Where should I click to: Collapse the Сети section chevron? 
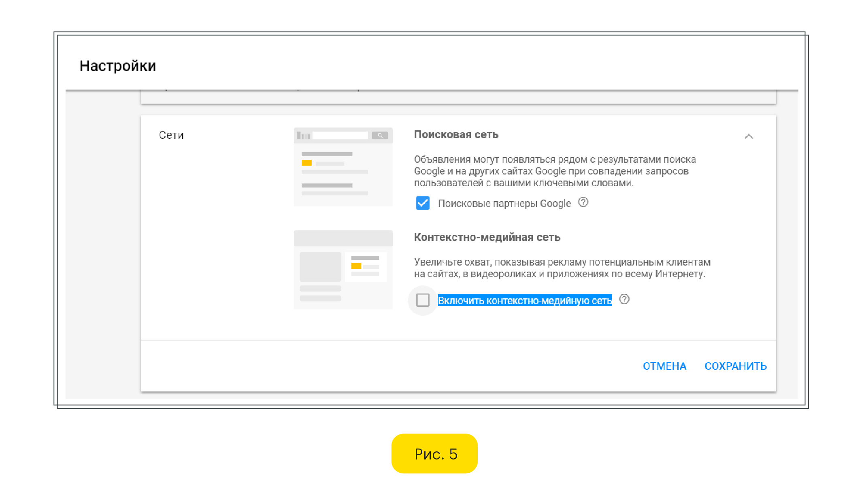click(x=748, y=136)
